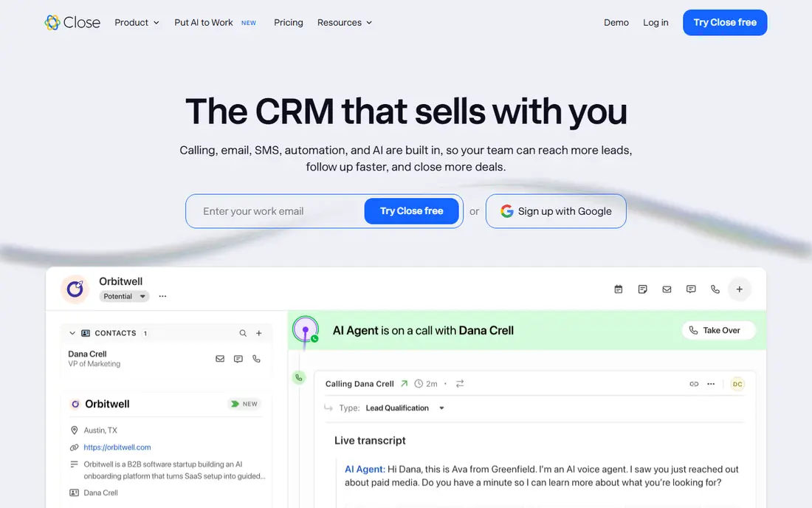Click the outgoing call arrow icon
Screen dimensions: 812x508
405,384
